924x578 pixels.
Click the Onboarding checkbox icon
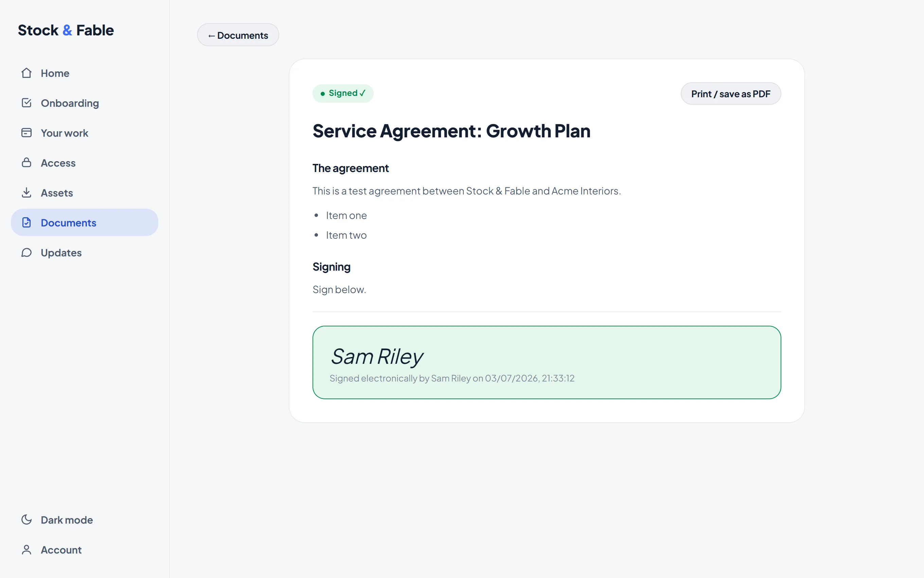pos(26,103)
